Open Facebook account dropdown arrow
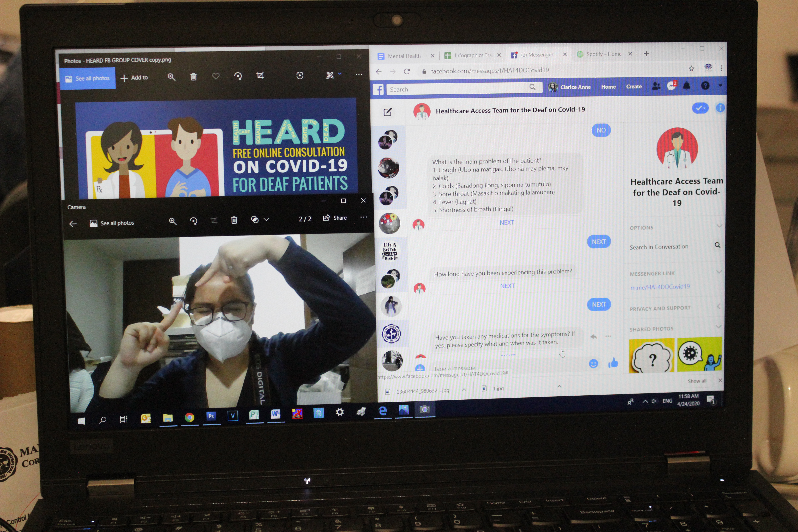This screenshot has height=532, width=798. pos(720,85)
